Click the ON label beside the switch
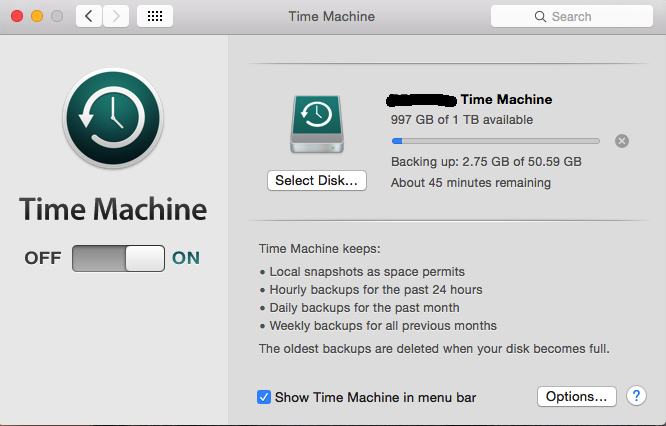This screenshot has width=666, height=426. 186,258
